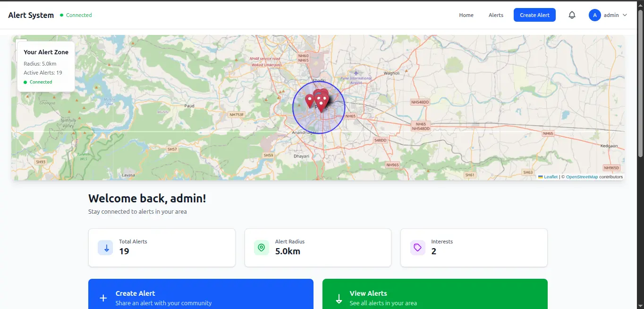The height and width of the screenshot is (309, 644).
Task: Expand the admin user dropdown chevron
Action: click(x=625, y=15)
